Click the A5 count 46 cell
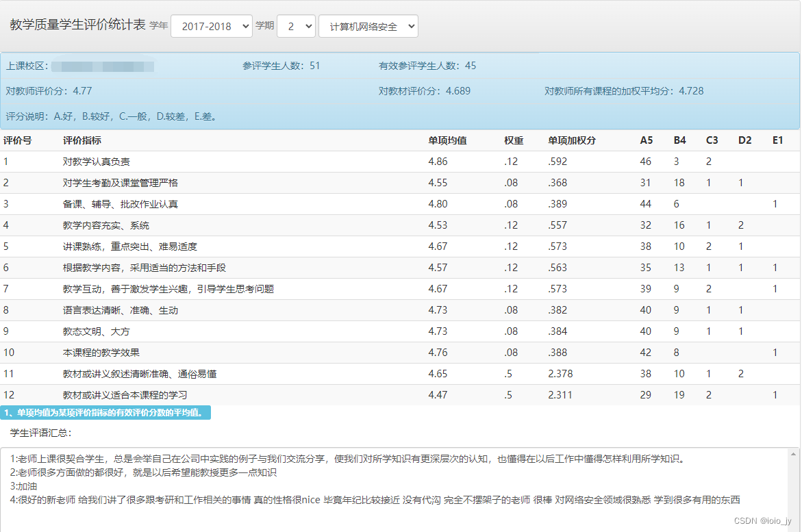 645,162
